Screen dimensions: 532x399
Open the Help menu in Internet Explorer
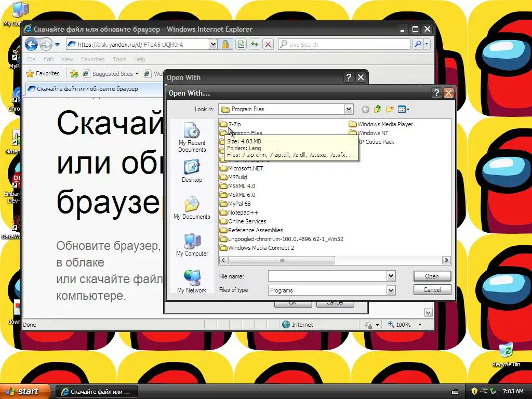pos(139,59)
